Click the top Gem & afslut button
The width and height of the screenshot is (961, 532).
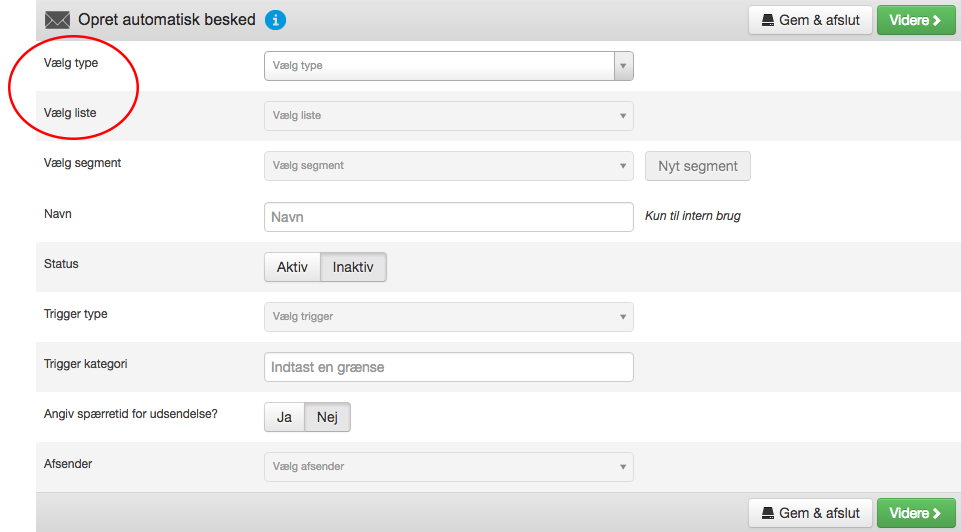[x=810, y=20]
